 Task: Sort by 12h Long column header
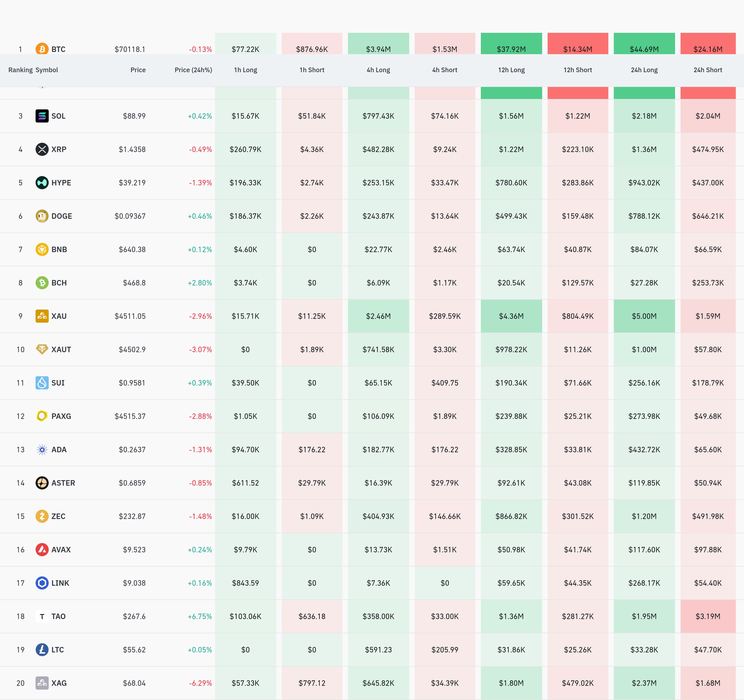click(x=511, y=70)
